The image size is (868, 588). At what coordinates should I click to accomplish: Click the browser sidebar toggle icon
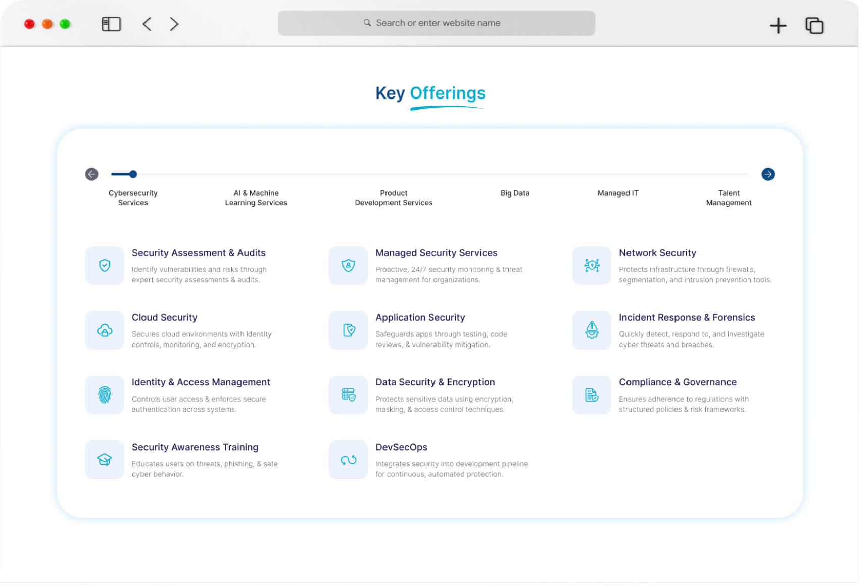tap(111, 23)
